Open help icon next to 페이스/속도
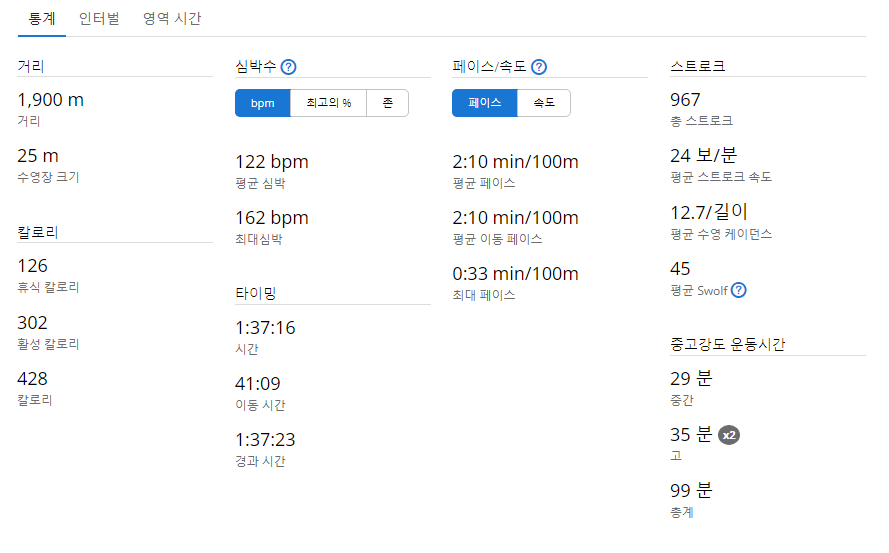 point(539,67)
